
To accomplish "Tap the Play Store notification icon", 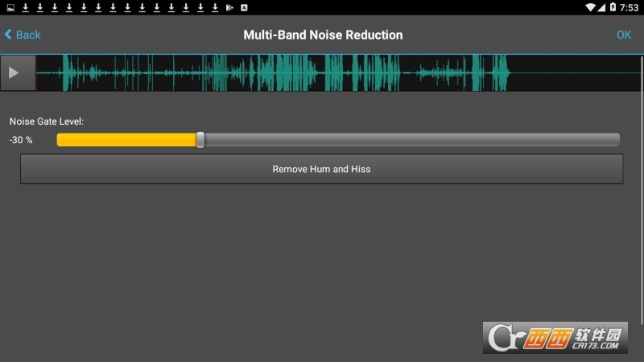I will (229, 8).
